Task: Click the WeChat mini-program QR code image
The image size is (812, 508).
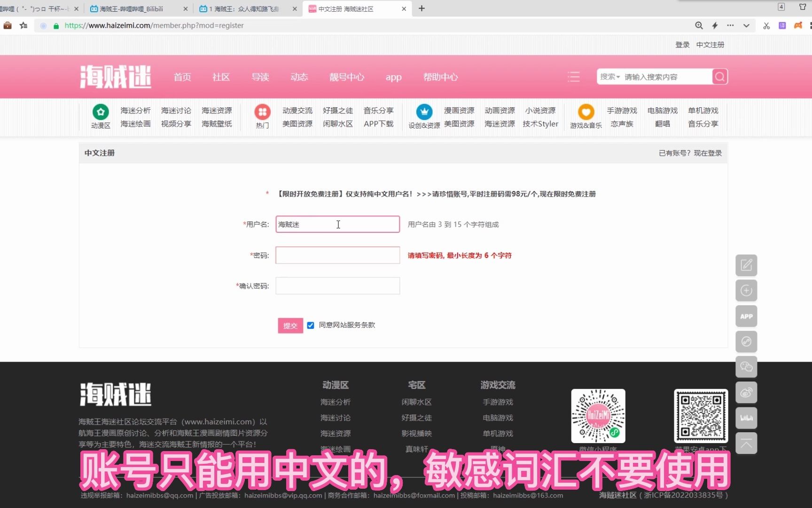Action: (x=598, y=416)
